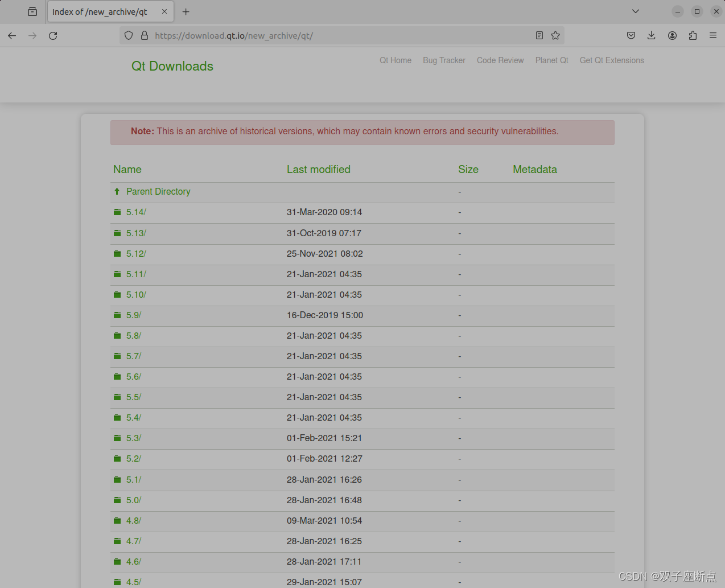The image size is (725, 588).
Task: Open the 5.13/ directory link
Action: pyautogui.click(x=136, y=233)
